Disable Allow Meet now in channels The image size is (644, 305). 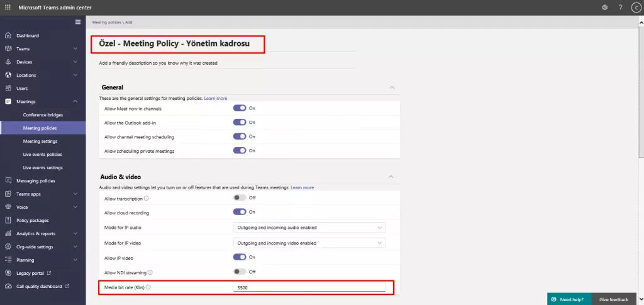click(x=240, y=108)
